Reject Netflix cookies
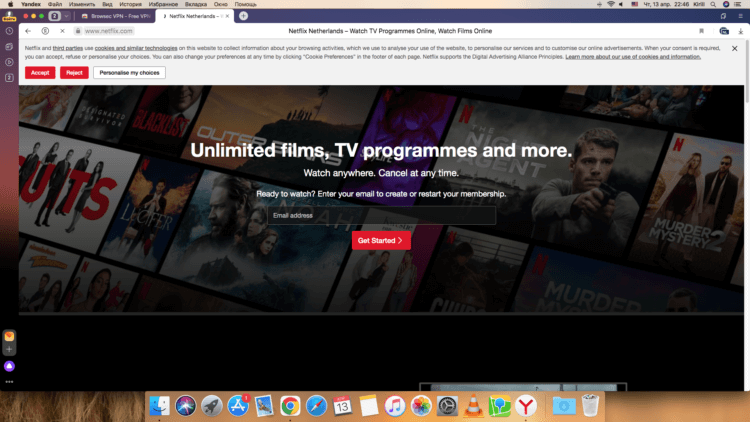This screenshot has height=422, width=750. [x=74, y=73]
